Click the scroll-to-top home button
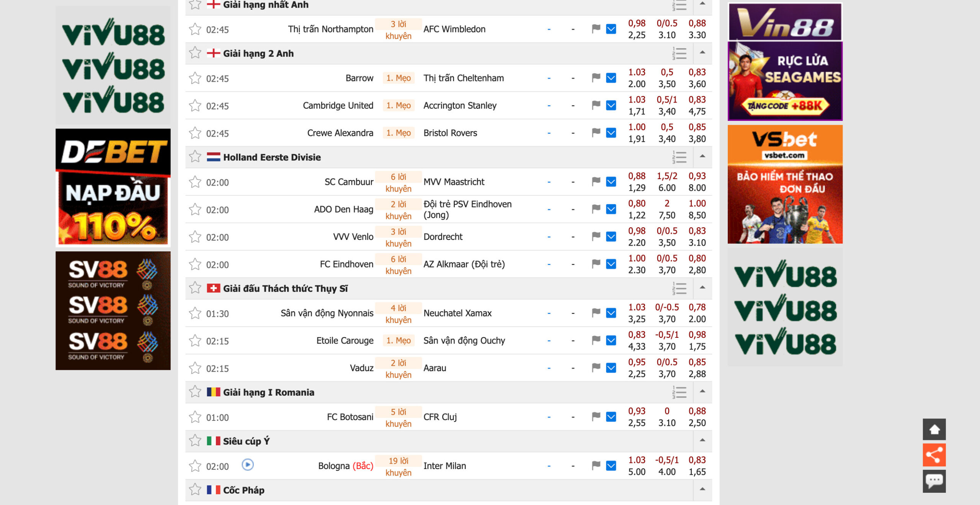The height and width of the screenshot is (505, 980). click(934, 429)
